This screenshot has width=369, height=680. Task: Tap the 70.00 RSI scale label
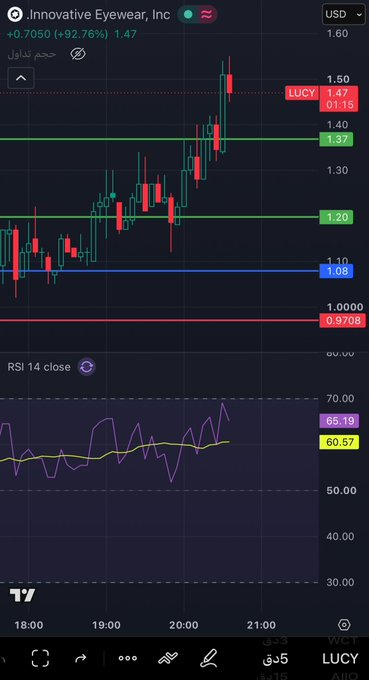340,399
